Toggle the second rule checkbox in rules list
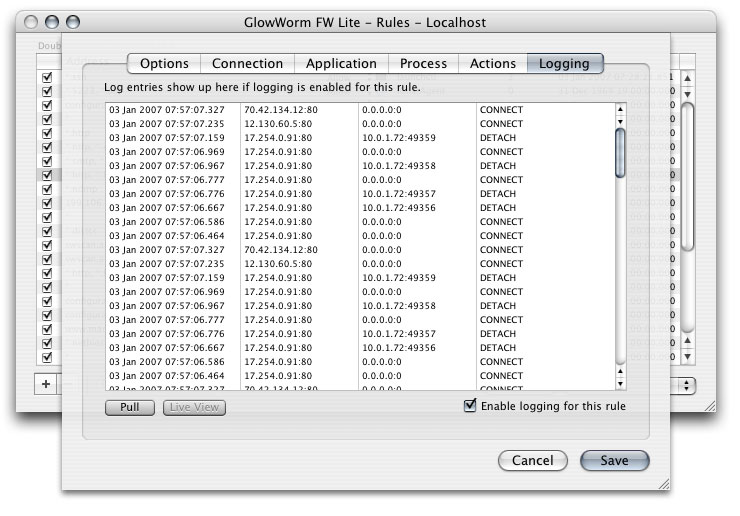The image size is (740, 516). [47, 91]
